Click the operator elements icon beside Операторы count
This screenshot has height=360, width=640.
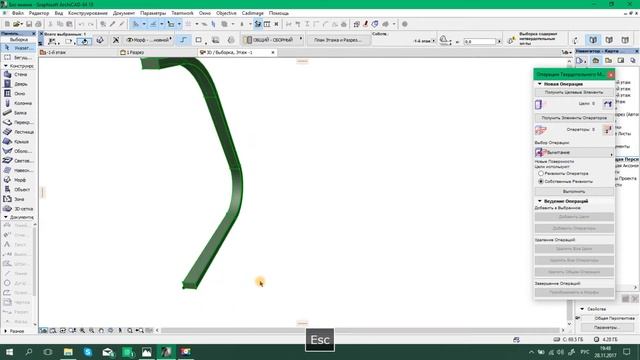coord(608,130)
